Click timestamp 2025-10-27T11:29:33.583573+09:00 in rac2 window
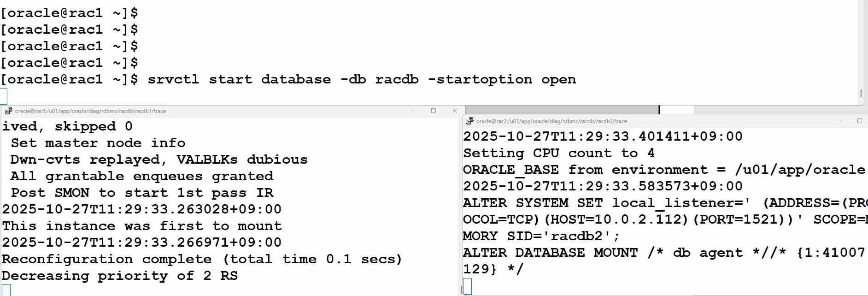The height and width of the screenshot is (296, 868). (x=603, y=186)
